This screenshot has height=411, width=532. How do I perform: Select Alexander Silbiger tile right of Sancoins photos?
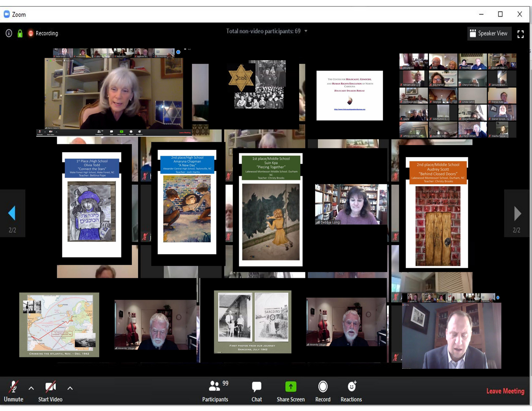pyautogui.click(x=346, y=322)
